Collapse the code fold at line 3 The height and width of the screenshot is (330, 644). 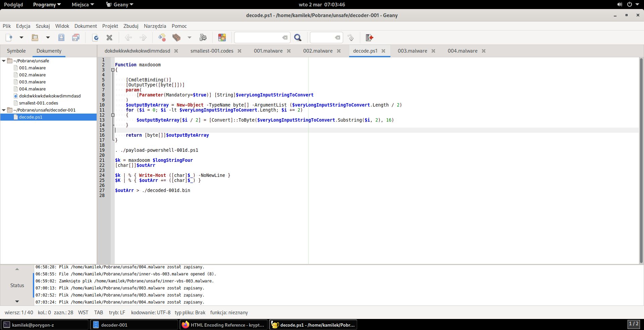113,70
